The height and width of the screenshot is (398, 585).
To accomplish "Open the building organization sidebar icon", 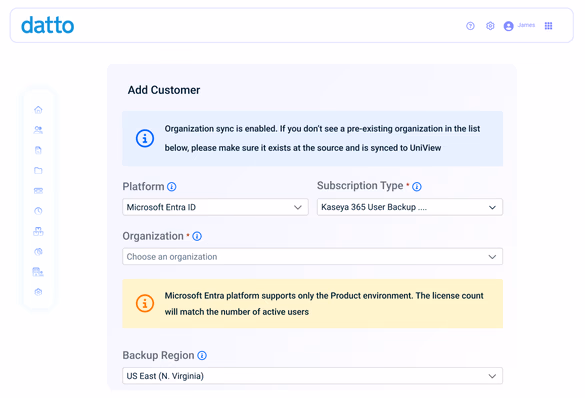I will pyautogui.click(x=38, y=272).
